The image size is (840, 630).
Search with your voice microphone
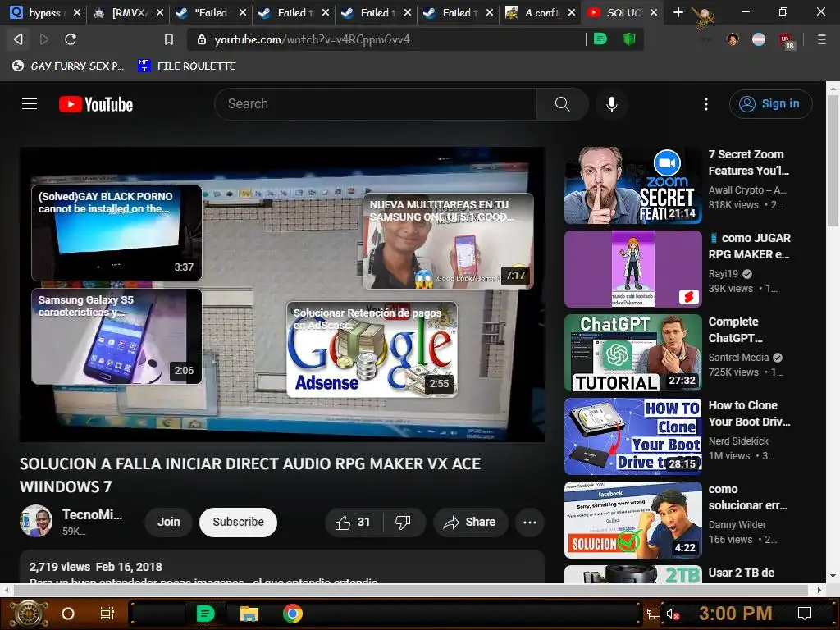coord(612,104)
